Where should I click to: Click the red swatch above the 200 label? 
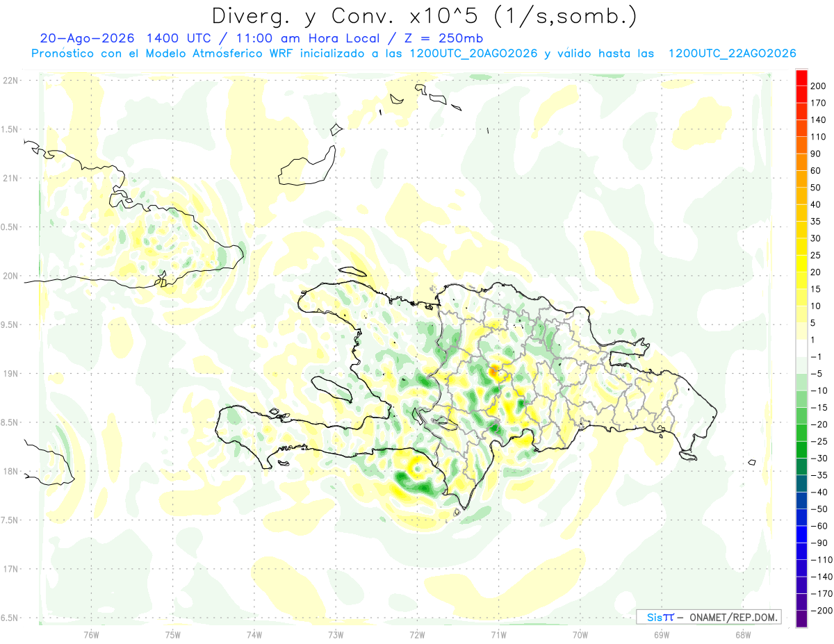coord(801,78)
